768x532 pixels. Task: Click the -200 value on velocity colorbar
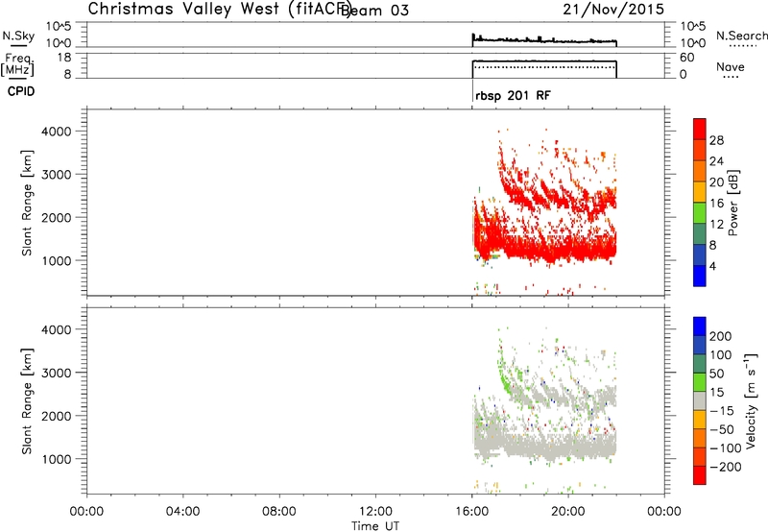pyautogui.click(x=726, y=467)
